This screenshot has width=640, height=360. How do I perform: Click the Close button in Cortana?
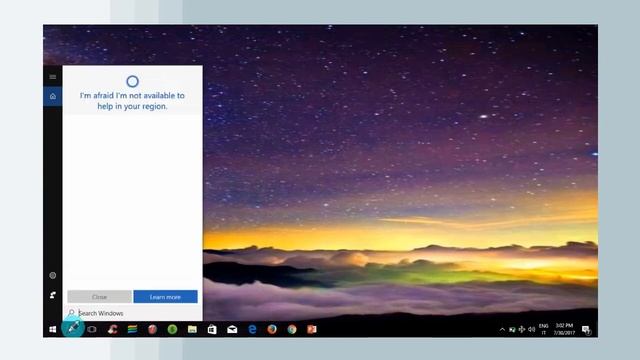point(100,297)
